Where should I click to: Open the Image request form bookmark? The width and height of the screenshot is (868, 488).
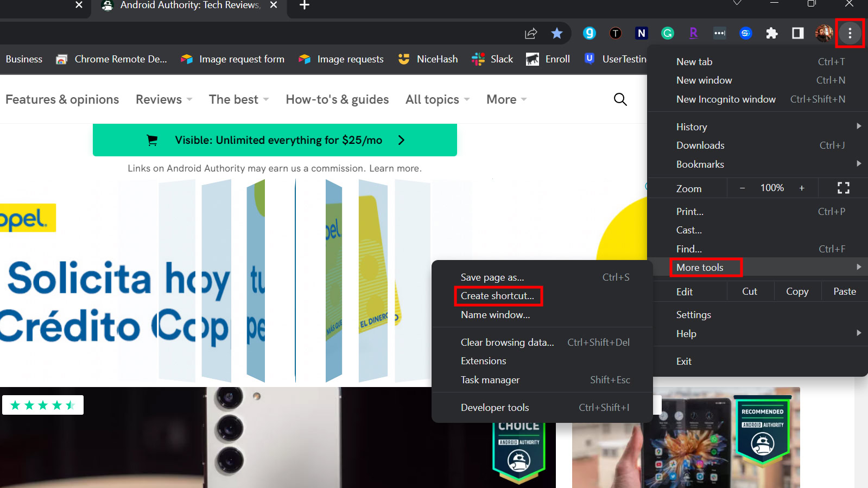(x=232, y=59)
